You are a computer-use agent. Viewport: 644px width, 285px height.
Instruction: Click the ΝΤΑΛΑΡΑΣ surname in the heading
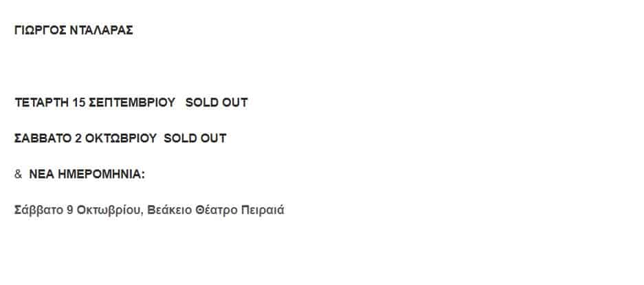pos(102,30)
